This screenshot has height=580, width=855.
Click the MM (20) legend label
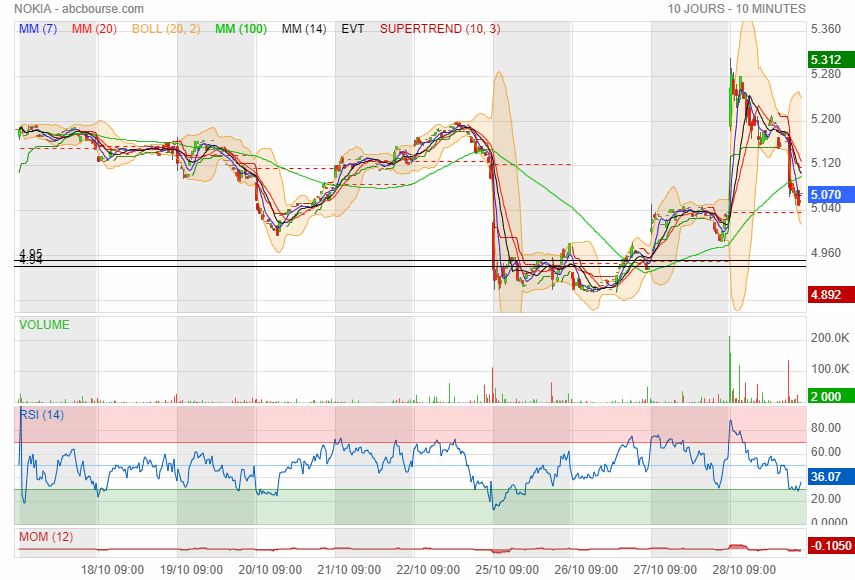click(94, 29)
